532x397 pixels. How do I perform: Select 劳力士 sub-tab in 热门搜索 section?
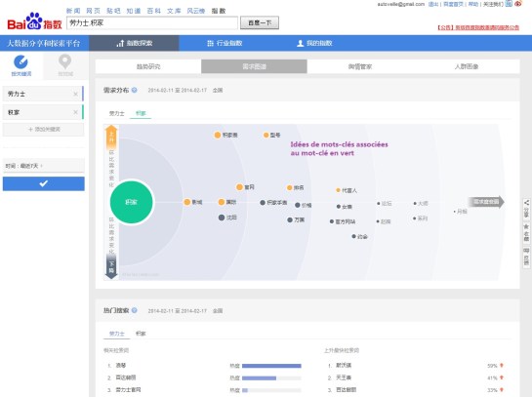point(117,334)
